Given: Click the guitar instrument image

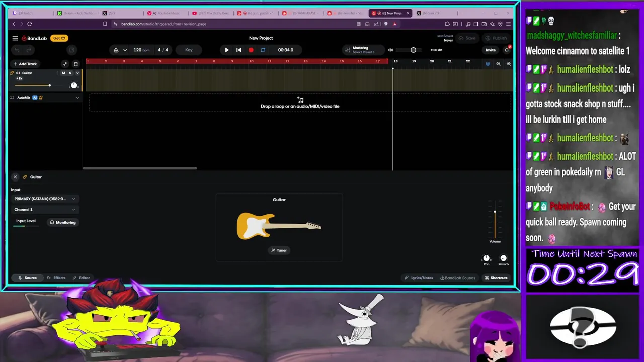Looking at the screenshot, I should point(279,226).
